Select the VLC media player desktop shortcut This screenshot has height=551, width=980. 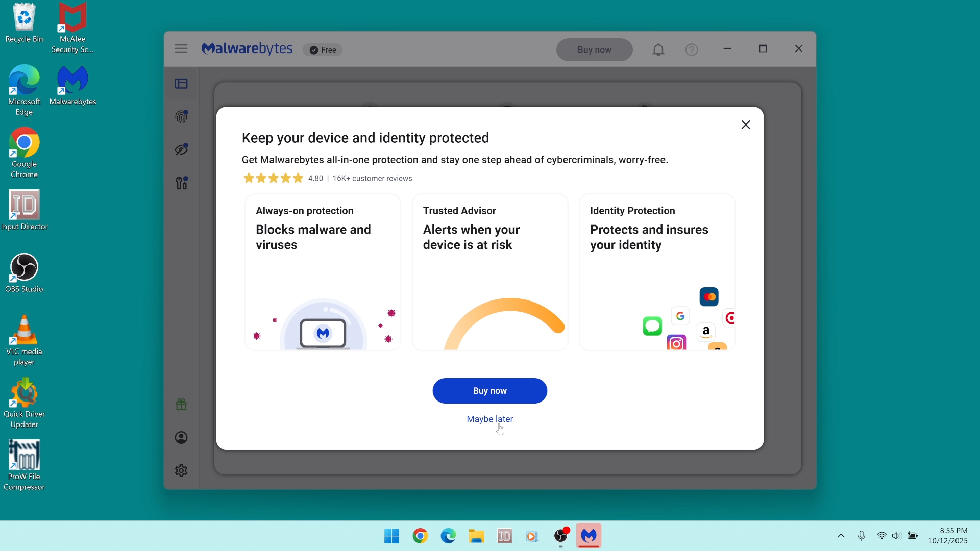pyautogui.click(x=24, y=340)
